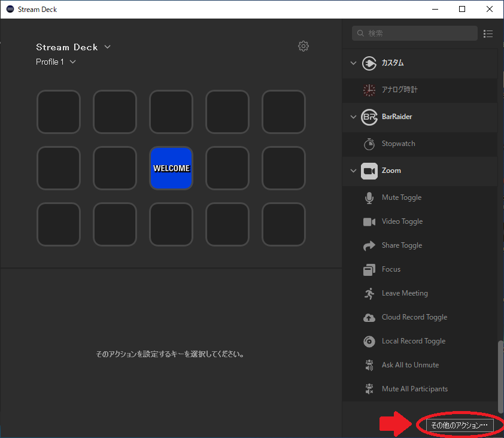
Task: Collapse the Zoom action category
Action: pos(353,170)
